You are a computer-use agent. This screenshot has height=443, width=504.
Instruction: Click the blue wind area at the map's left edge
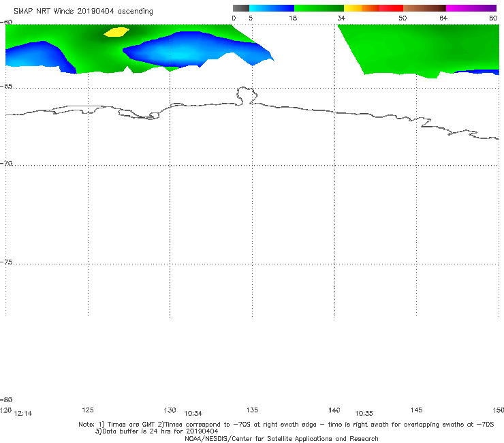click(37, 57)
